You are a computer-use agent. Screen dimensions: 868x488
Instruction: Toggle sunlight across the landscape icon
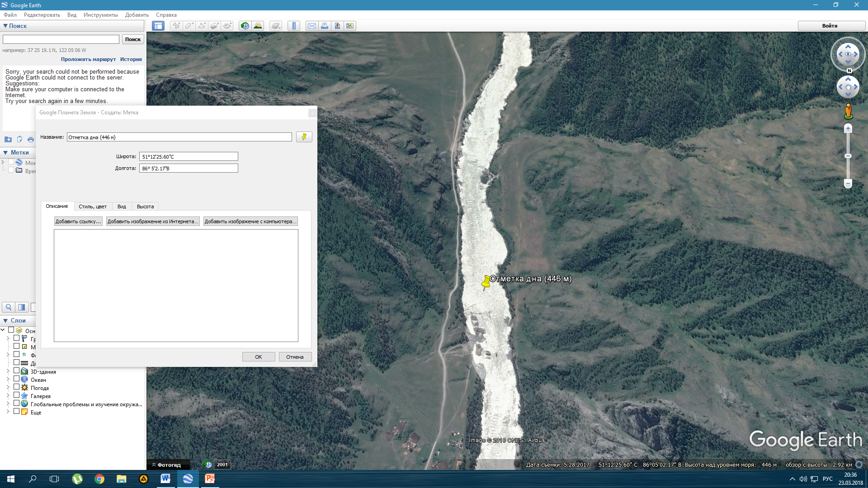point(258,26)
